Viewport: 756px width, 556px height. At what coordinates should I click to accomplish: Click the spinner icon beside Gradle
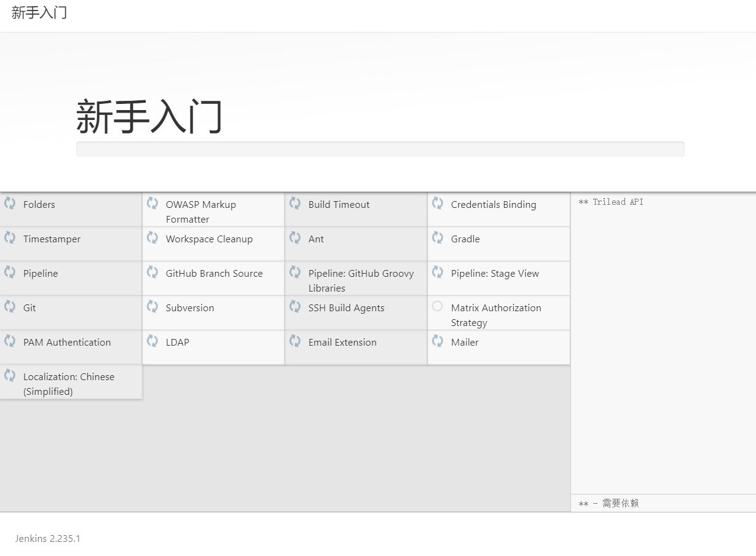click(438, 238)
